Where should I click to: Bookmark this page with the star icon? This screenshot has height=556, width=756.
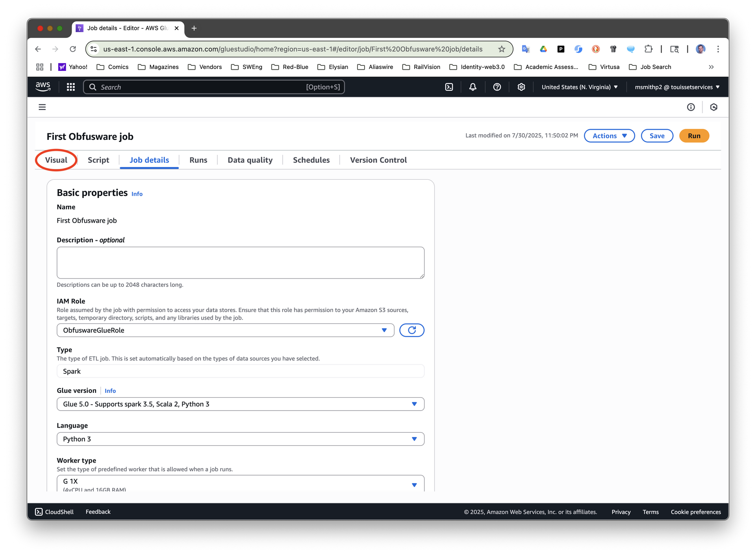(502, 49)
